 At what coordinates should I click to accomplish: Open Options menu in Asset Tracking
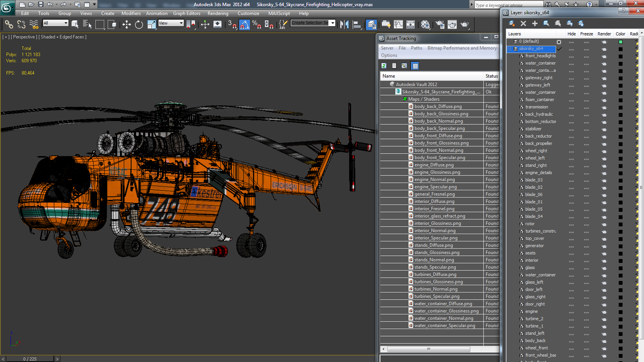pos(389,55)
